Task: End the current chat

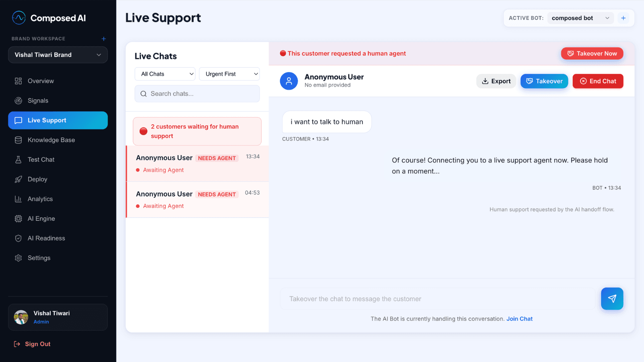Action: tap(598, 81)
